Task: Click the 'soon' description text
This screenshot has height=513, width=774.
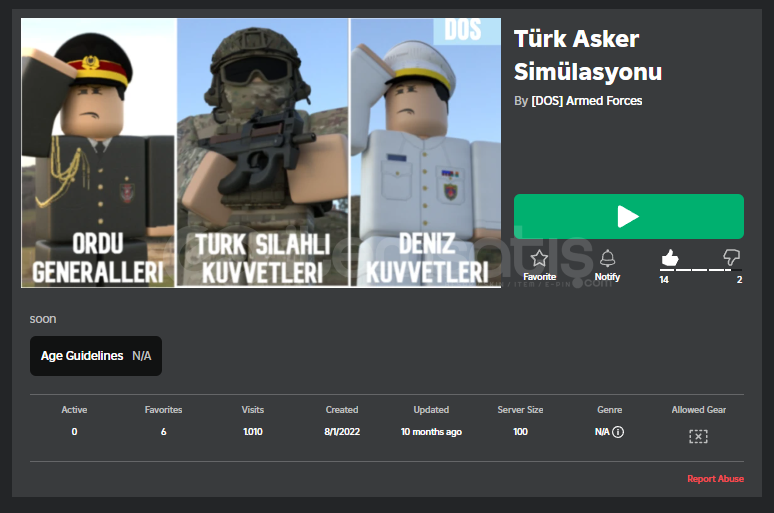Action: (x=43, y=319)
